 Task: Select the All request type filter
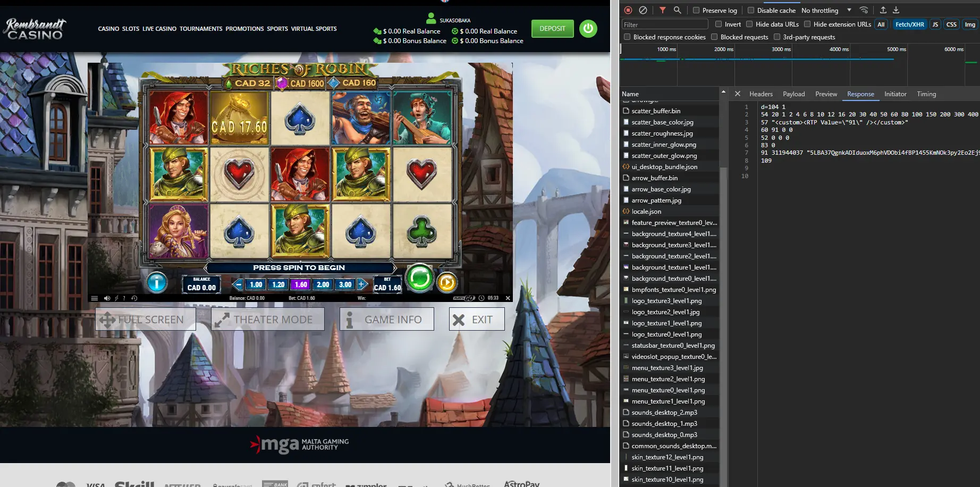(881, 24)
